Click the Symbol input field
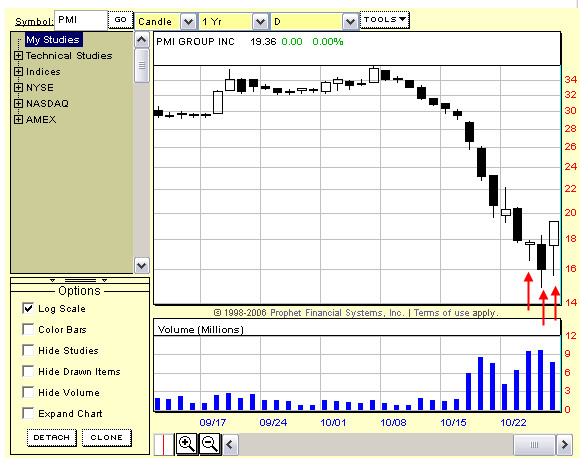 click(x=81, y=20)
